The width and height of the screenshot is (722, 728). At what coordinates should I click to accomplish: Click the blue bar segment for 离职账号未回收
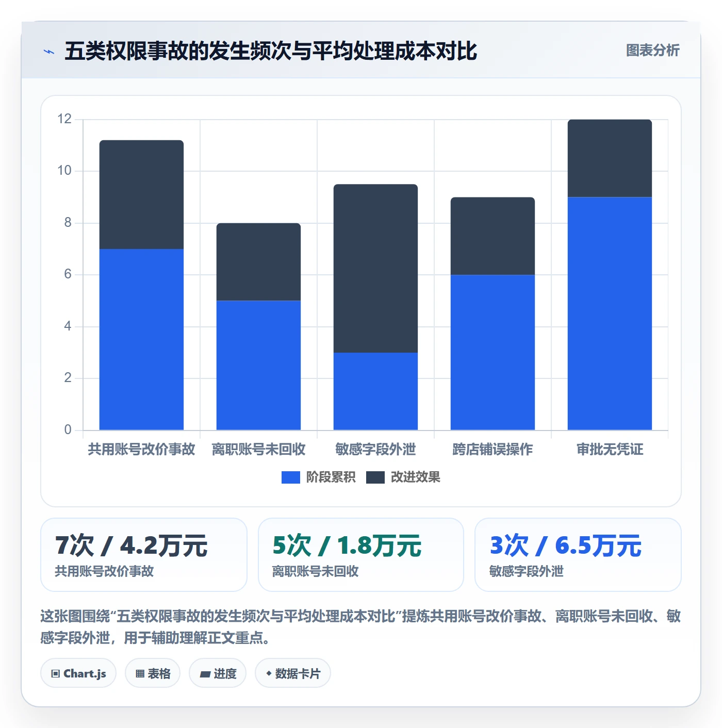pos(258,365)
